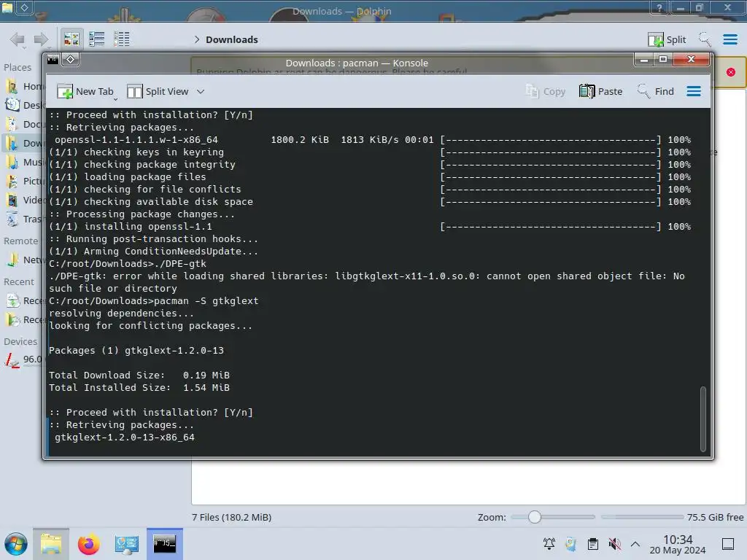Click Find in Konsole toolbar
Image resolution: width=747 pixels, height=560 pixels.
click(x=656, y=91)
